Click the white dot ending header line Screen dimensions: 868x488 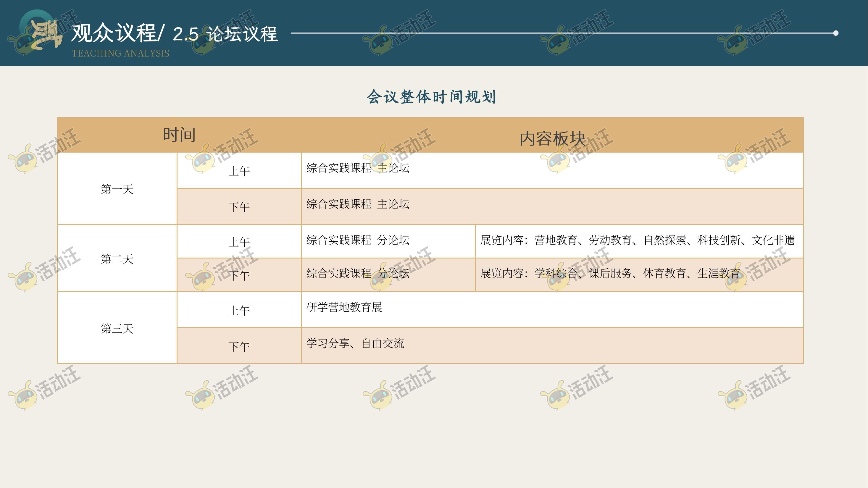click(x=836, y=33)
